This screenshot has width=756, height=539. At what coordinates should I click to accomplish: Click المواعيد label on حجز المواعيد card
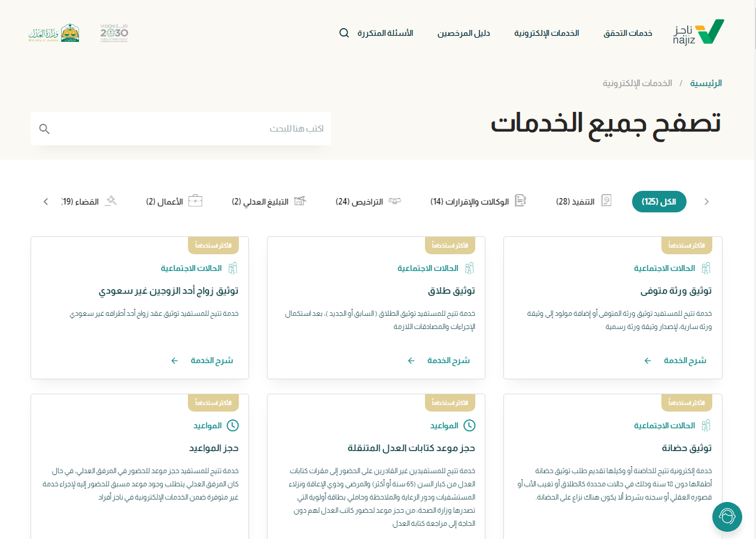[x=207, y=425]
